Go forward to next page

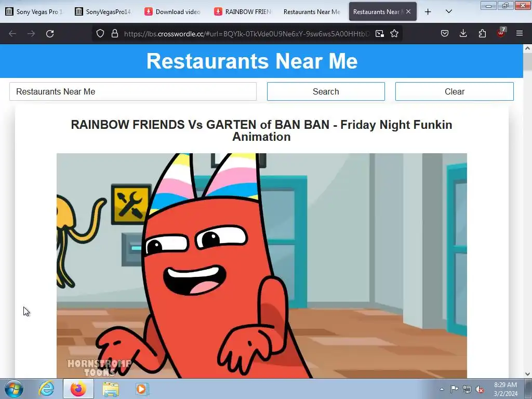pos(31,34)
